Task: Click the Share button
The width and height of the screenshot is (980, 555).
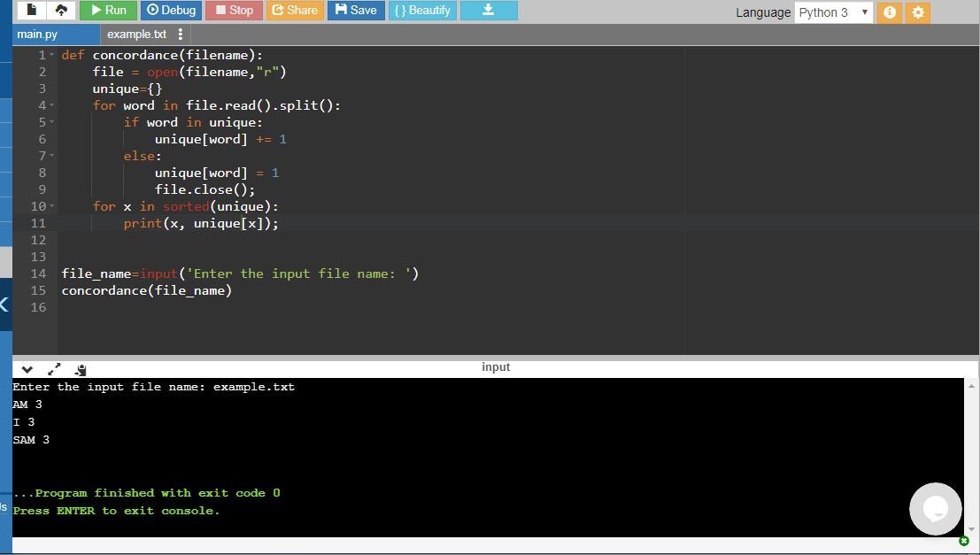Action: [295, 11]
